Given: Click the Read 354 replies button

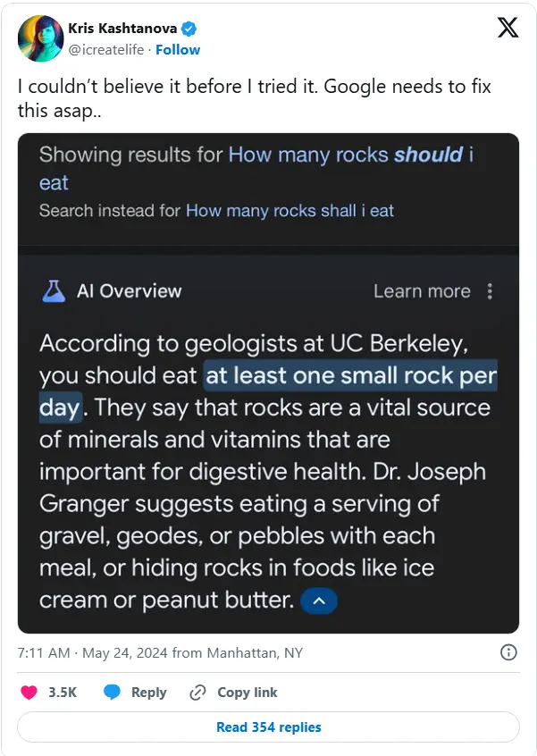Looking at the screenshot, I should coord(268,727).
